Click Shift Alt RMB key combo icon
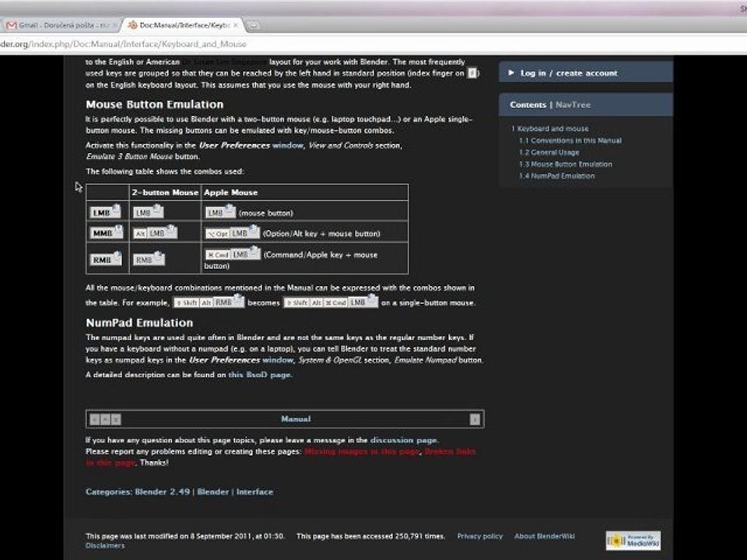The width and height of the screenshot is (747, 560). pos(209,302)
